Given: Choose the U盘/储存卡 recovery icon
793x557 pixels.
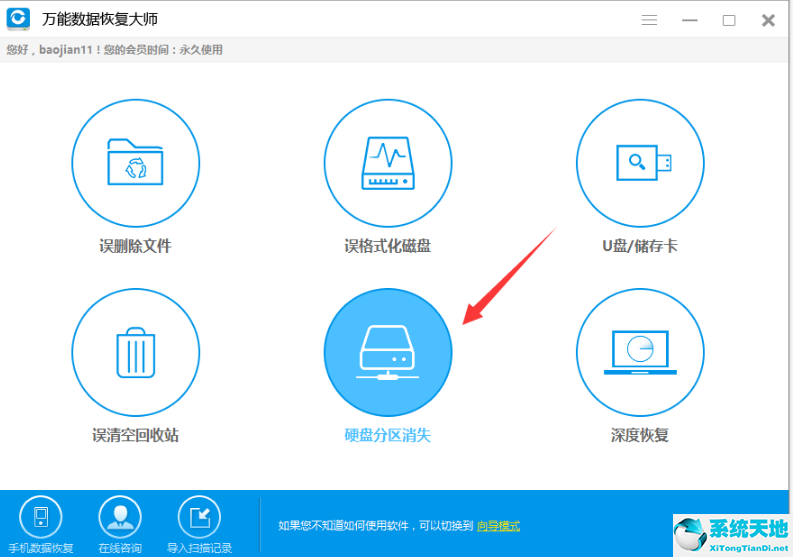Looking at the screenshot, I should tap(640, 163).
